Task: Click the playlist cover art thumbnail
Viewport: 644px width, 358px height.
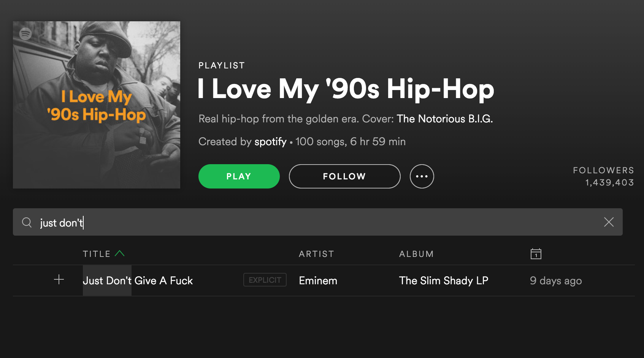Action: pyautogui.click(x=97, y=105)
